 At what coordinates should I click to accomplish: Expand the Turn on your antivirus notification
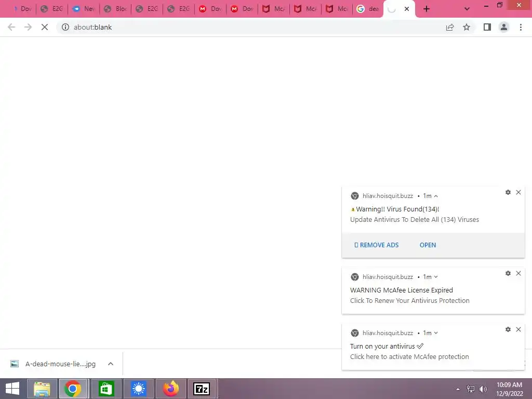point(436,333)
